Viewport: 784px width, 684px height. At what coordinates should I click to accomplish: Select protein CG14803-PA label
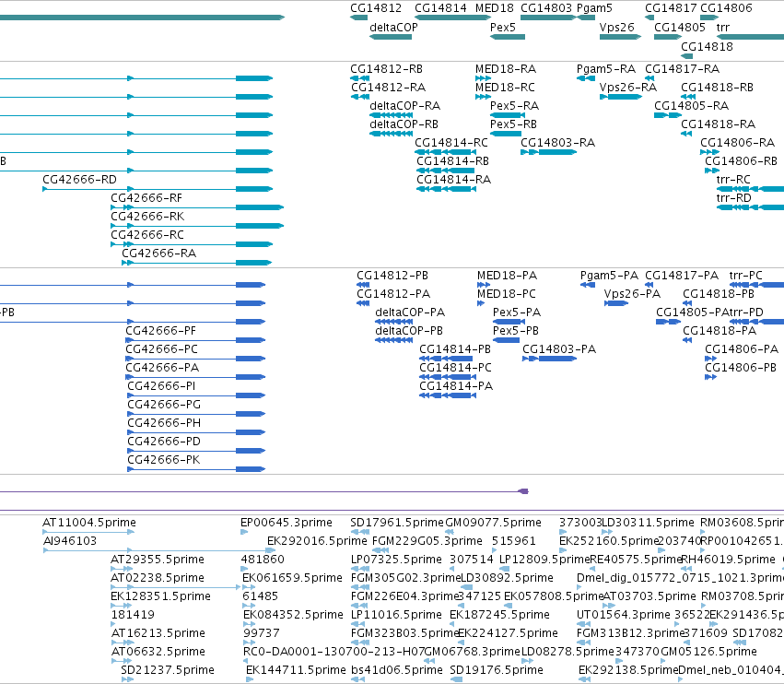pyautogui.click(x=559, y=349)
